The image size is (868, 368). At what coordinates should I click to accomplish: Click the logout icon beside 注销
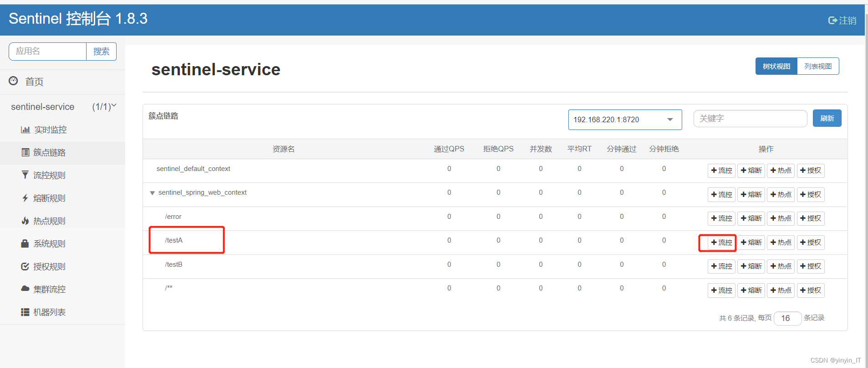(832, 20)
